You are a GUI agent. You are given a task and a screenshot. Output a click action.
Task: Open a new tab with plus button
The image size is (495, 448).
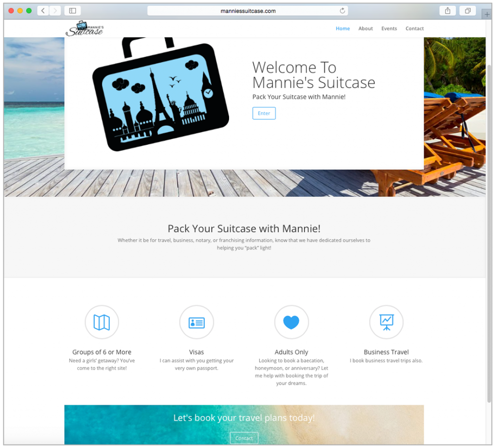pyautogui.click(x=487, y=15)
